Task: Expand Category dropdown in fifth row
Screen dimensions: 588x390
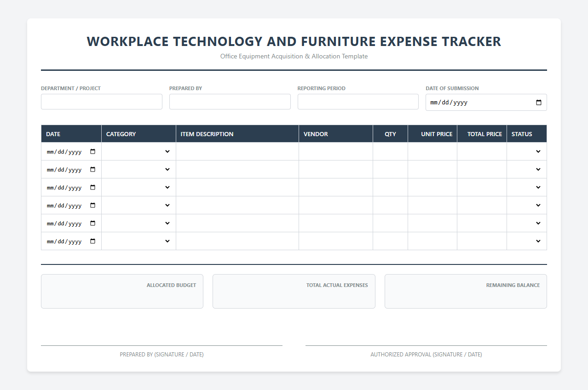Action: coord(138,223)
